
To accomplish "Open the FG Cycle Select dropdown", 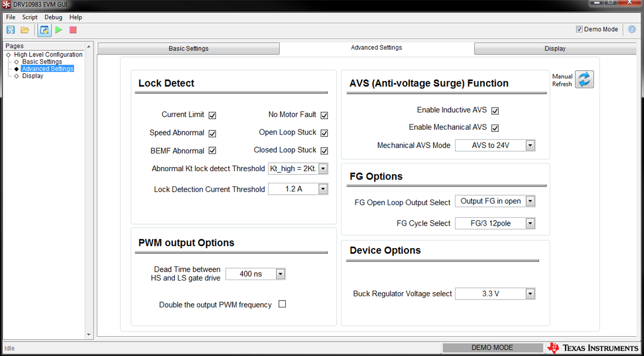I will (495, 224).
